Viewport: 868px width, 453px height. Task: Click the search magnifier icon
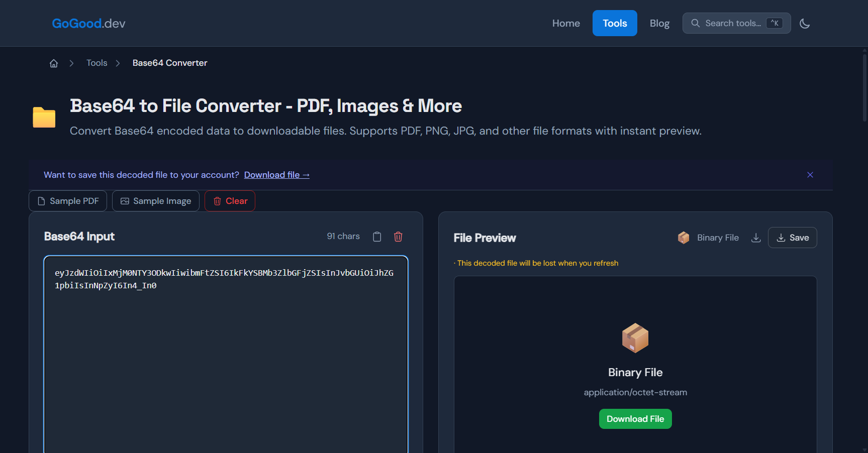tap(696, 23)
